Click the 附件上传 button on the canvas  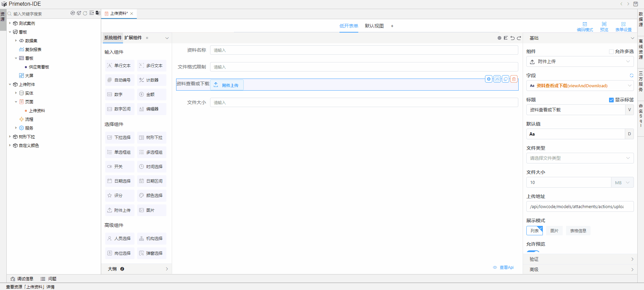point(227,85)
